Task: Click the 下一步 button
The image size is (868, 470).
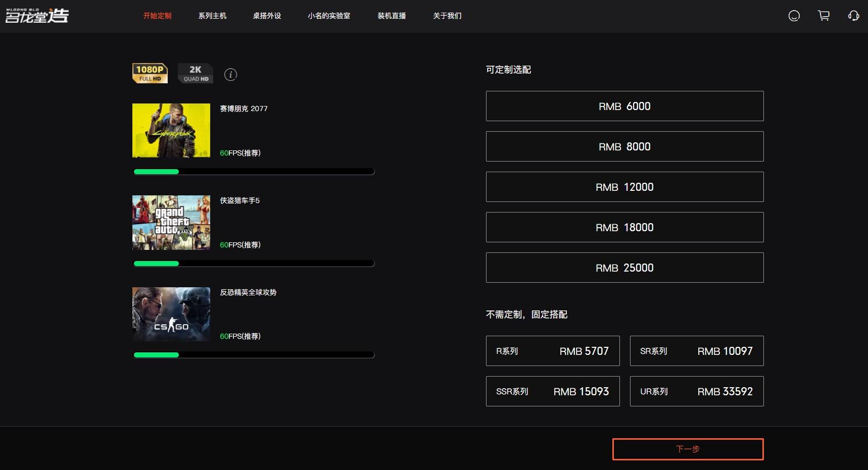Action: (688, 449)
